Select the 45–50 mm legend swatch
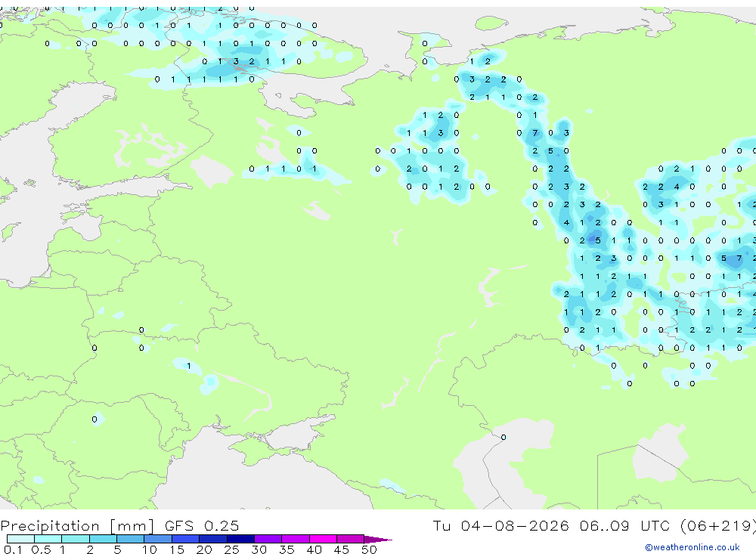The width and height of the screenshot is (756, 554). point(350,539)
